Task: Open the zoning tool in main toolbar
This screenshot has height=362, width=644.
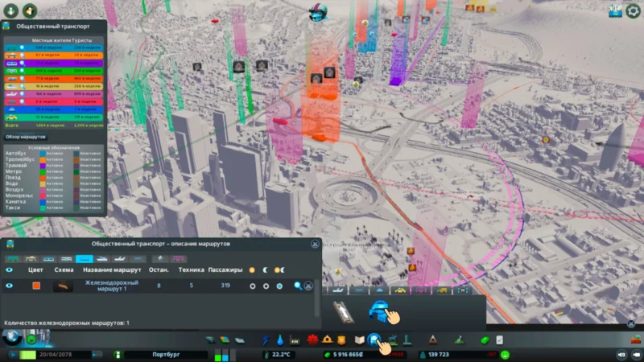Action: point(225,339)
